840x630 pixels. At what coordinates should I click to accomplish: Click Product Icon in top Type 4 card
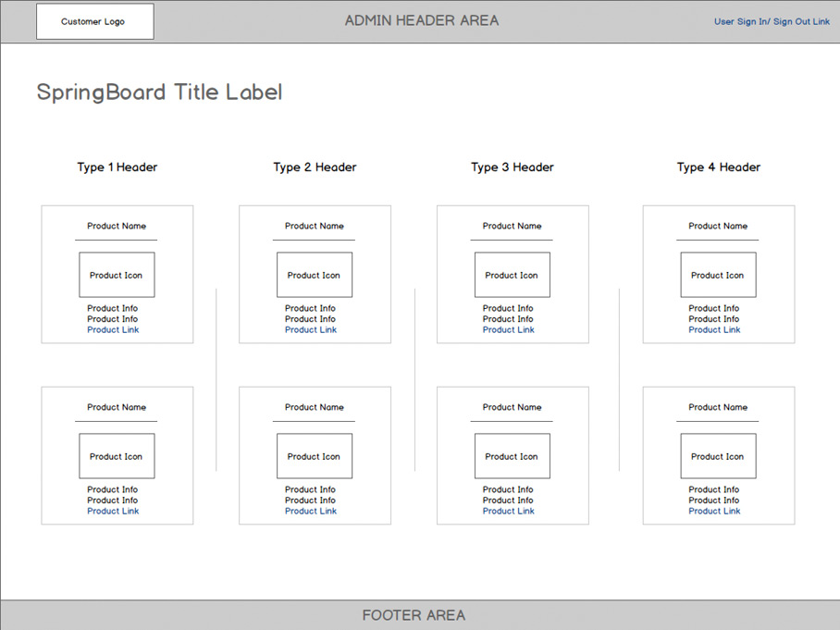pos(718,275)
